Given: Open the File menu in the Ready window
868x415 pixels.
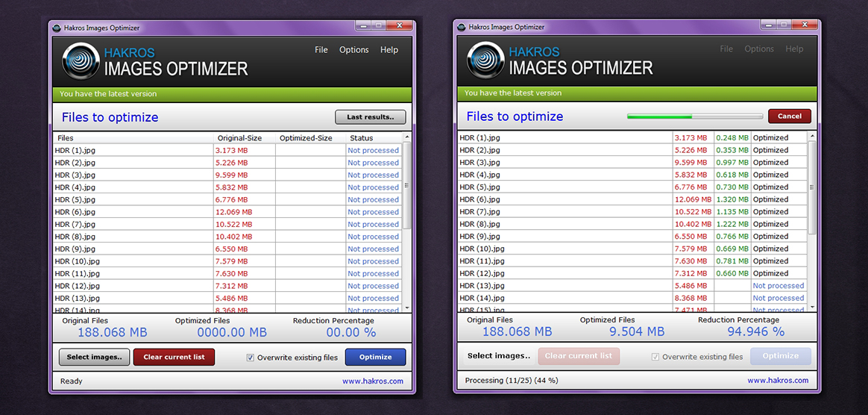Looking at the screenshot, I should click(321, 50).
